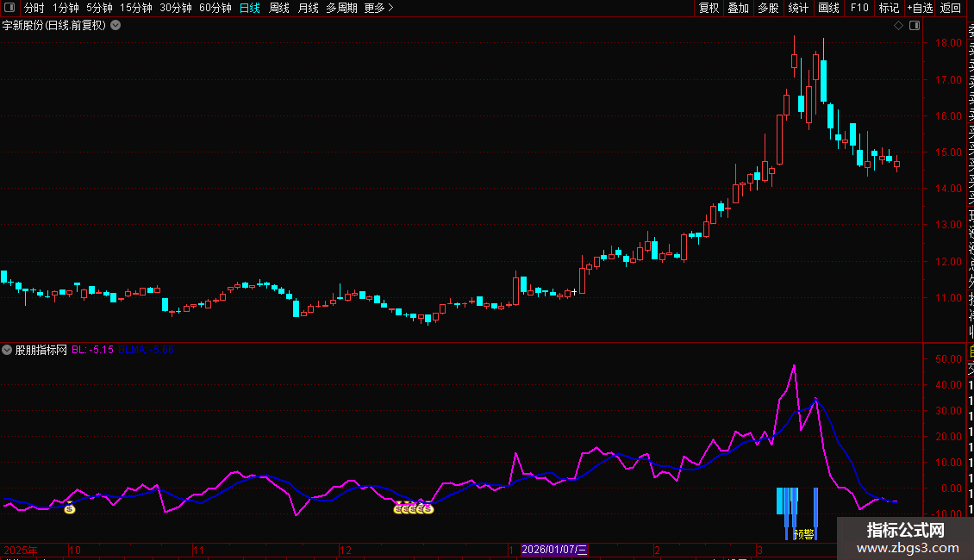Click the 返回 back button
Image resolution: width=974 pixels, height=560 pixels.
(951, 8)
